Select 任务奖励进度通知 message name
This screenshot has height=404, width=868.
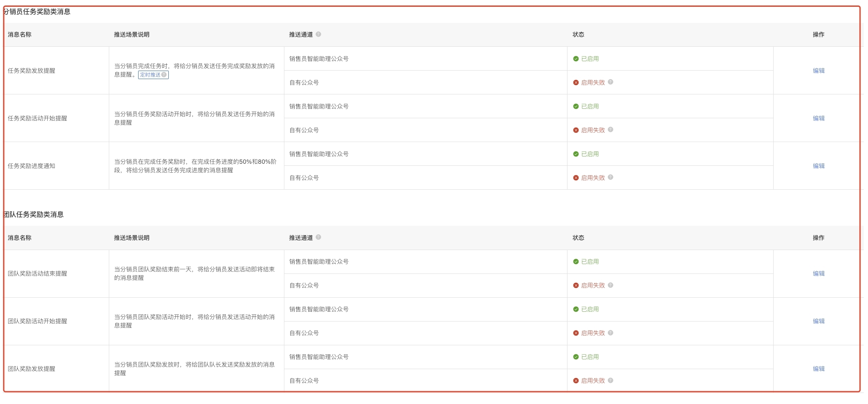[31, 166]
